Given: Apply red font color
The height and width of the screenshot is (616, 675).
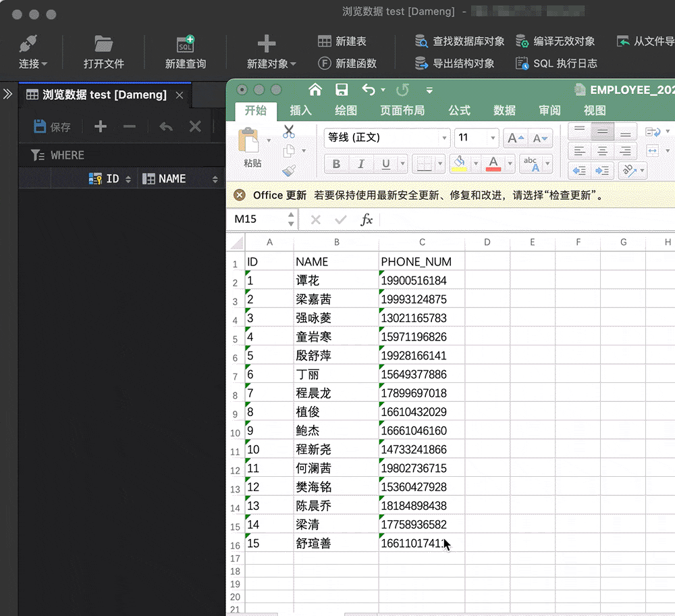Looking at the screenshot, I should tap(493, 164).
